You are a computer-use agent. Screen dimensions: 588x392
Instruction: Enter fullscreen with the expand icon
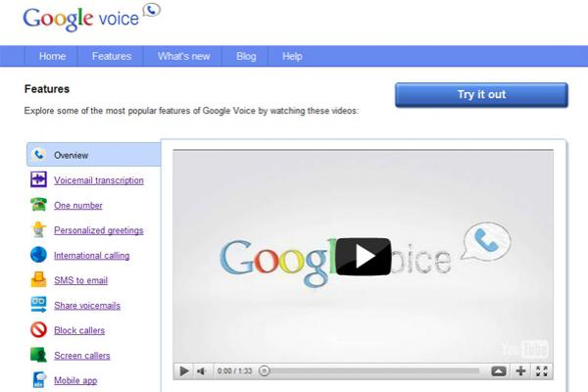point(542,371)
